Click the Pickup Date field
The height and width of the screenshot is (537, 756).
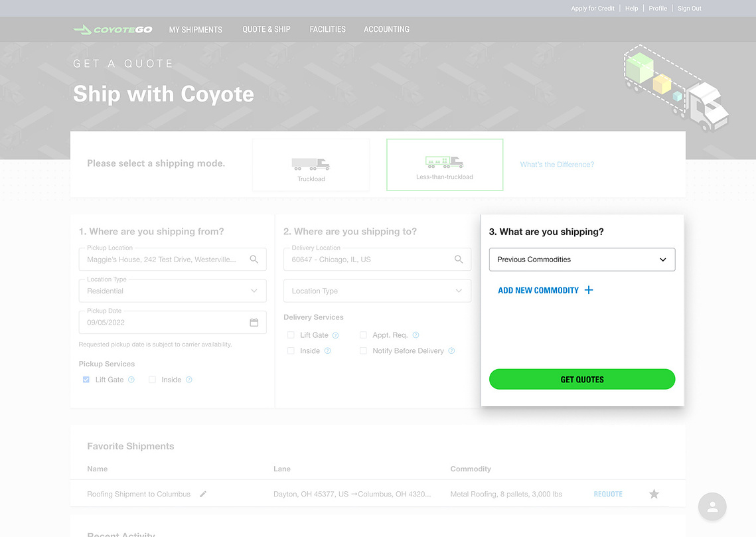(173, 323)
